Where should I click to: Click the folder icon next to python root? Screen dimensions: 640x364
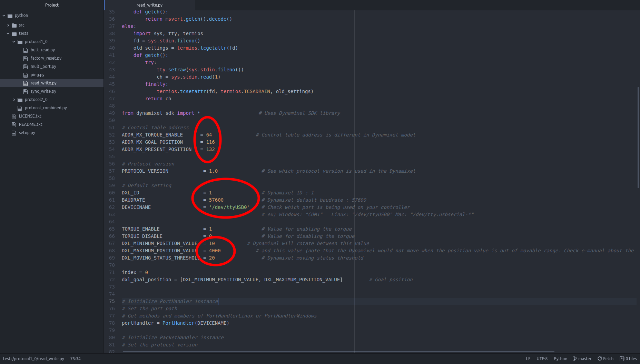tap(9, 15)
